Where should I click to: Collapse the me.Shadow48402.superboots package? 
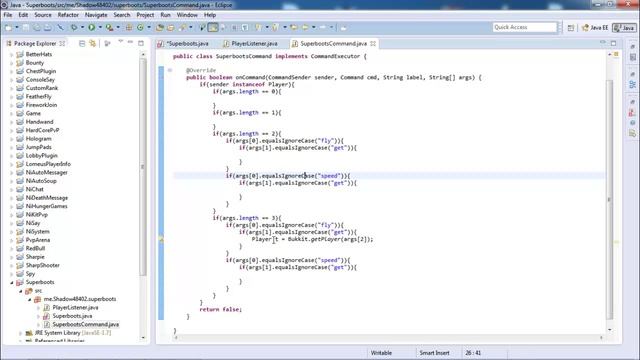click(29, 299)
